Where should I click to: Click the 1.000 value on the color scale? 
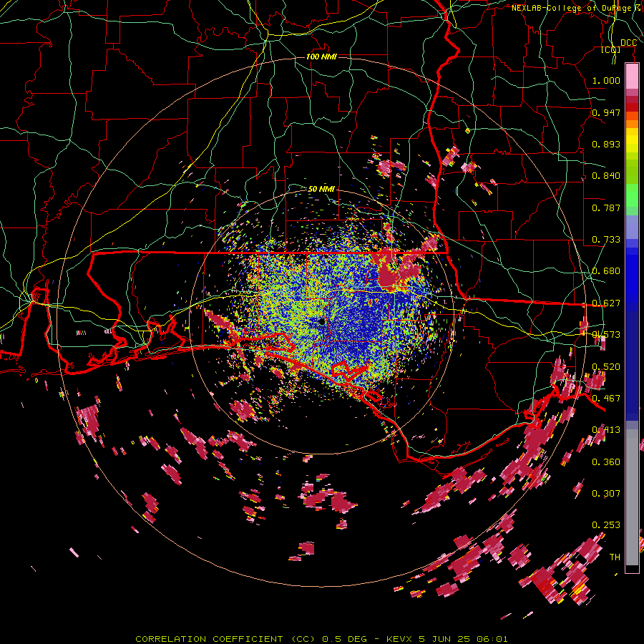(x=606, y=80)
